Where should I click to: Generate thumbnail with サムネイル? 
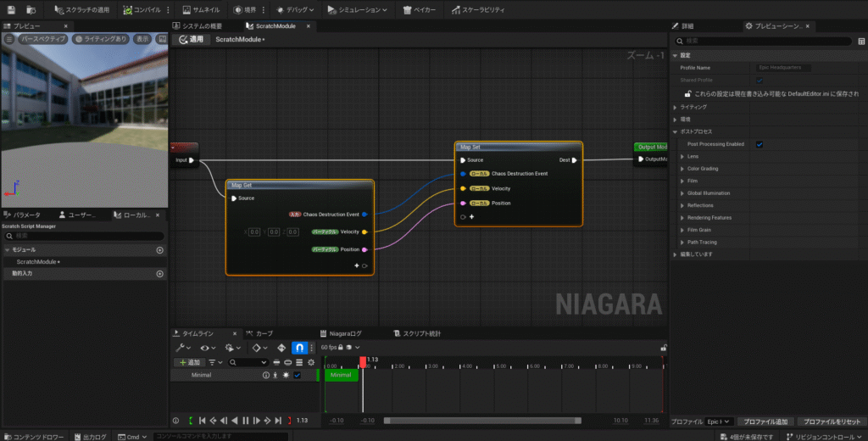[202, 10]
